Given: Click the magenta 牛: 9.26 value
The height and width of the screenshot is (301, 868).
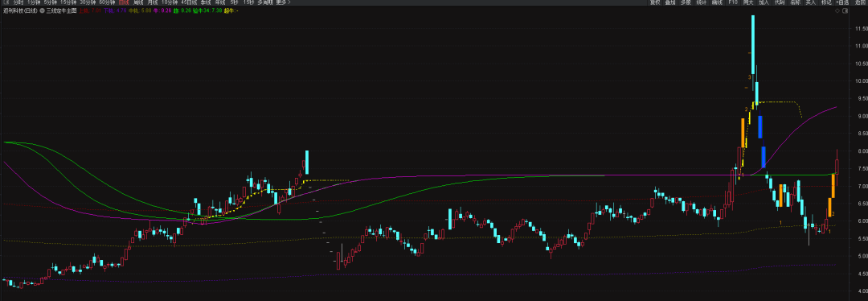Looking at the screenshot, I should [x=162, y=10].
